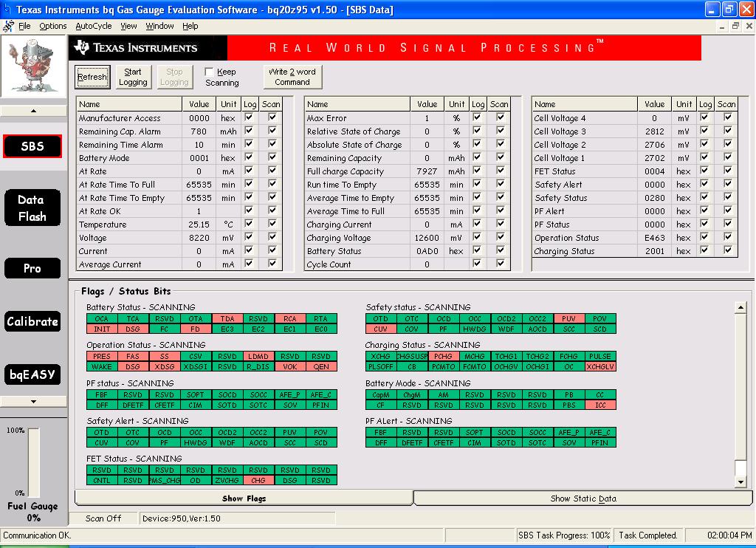The width and height of the screenshot is (756, 548).
Task: Click the Full charge Capacity value 7927
Action: click(x=427, y=172)
